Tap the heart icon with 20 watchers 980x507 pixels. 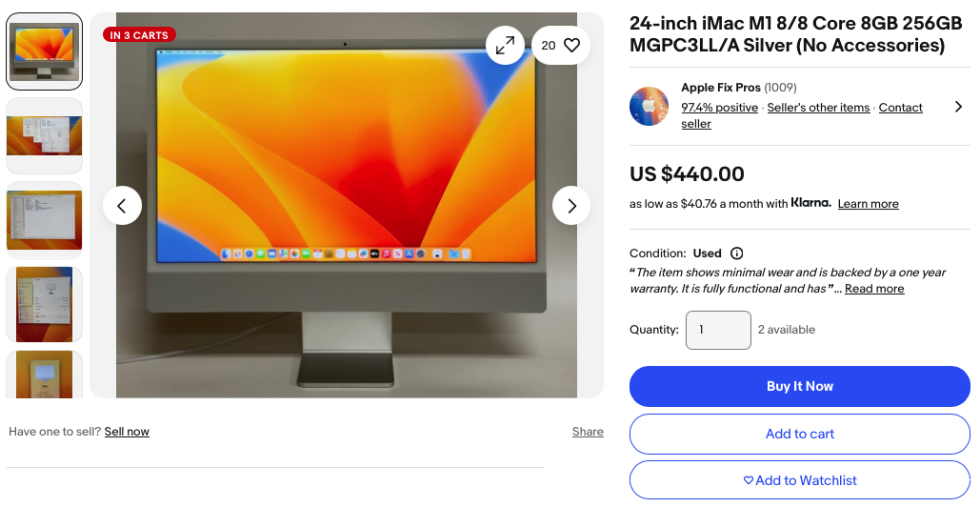[561, 45]
